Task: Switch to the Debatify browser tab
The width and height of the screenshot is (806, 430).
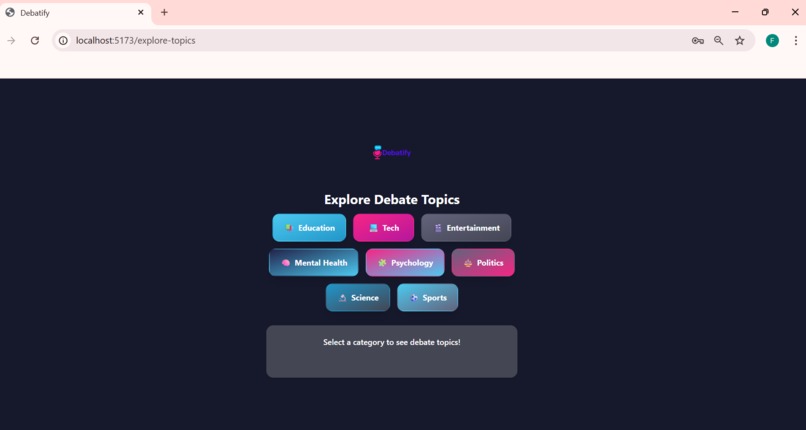Action: (76, 13)
